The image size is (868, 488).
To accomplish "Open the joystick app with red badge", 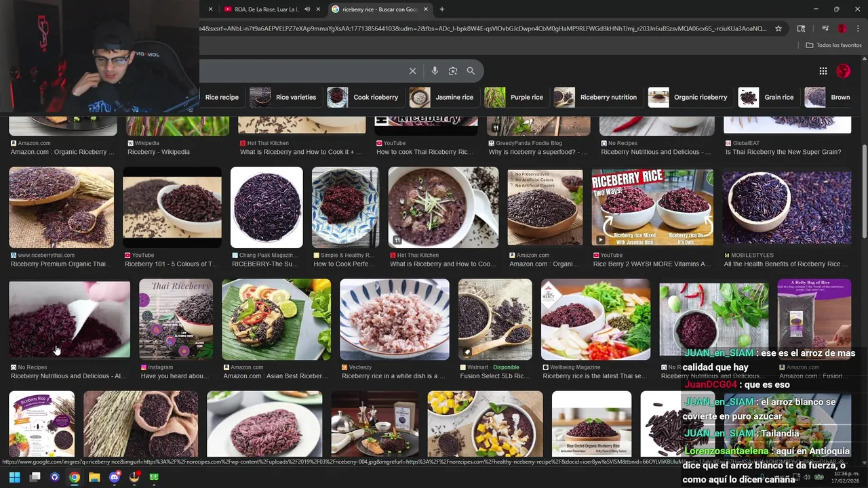I will click(134, 477).
